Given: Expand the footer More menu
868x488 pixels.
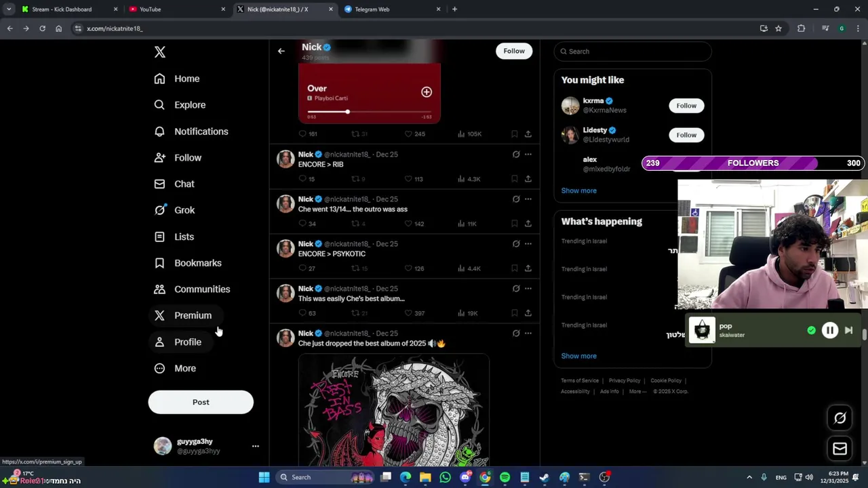Looking at the screenshot, I should (x=637, y=392).
